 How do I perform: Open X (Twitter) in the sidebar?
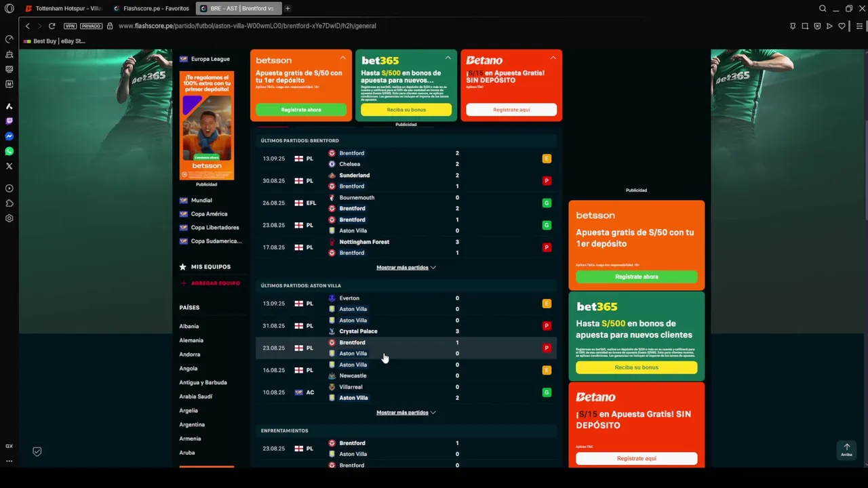pos(9,166)
